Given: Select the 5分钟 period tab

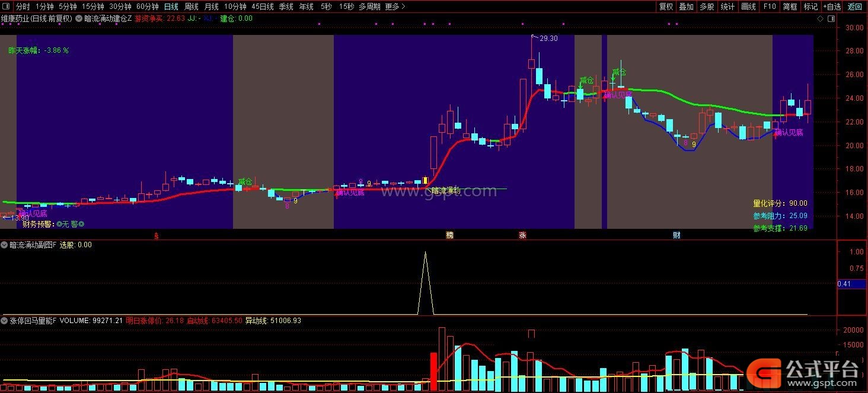Looking at the screenshot, I should coord(68,7).
